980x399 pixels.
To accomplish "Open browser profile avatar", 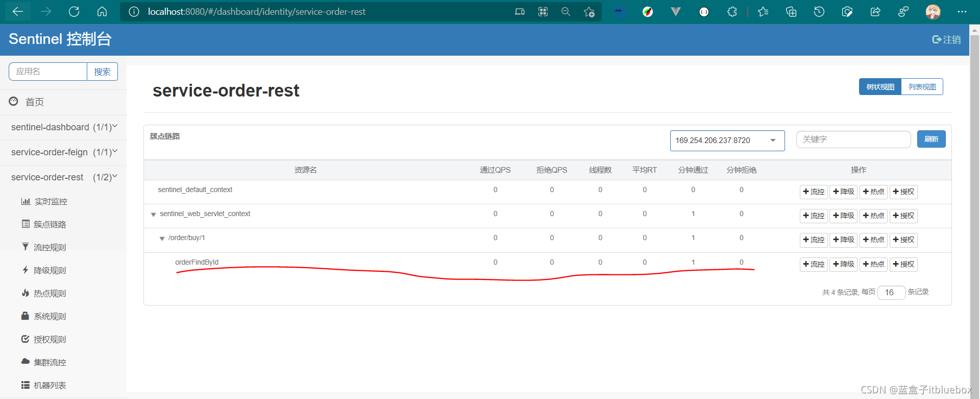I will click(x=933, y=12).
